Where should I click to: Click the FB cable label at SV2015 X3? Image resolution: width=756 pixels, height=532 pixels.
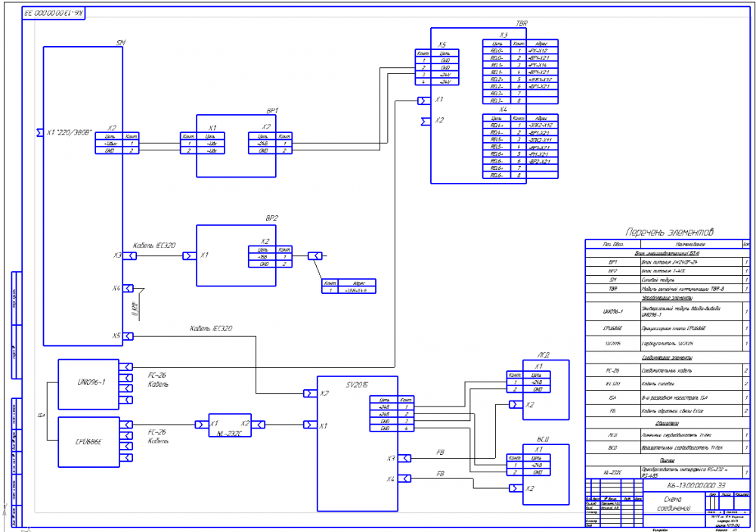[440, 453]
